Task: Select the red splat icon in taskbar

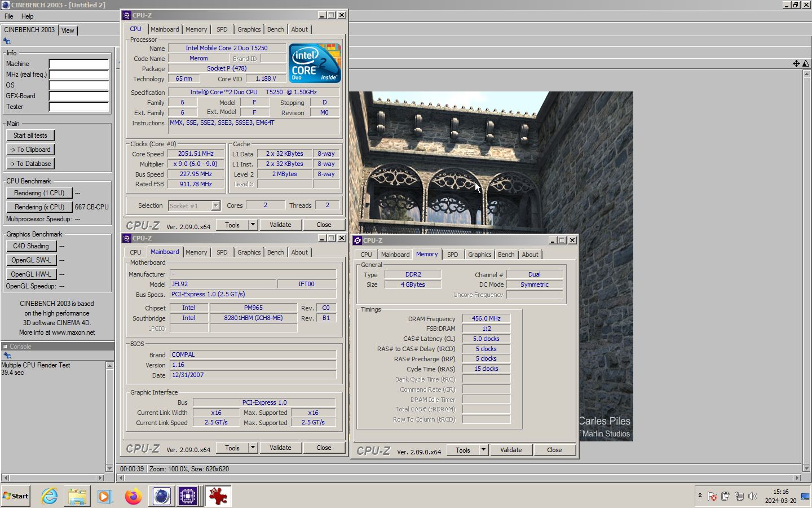Action: [x=218, y=496]
